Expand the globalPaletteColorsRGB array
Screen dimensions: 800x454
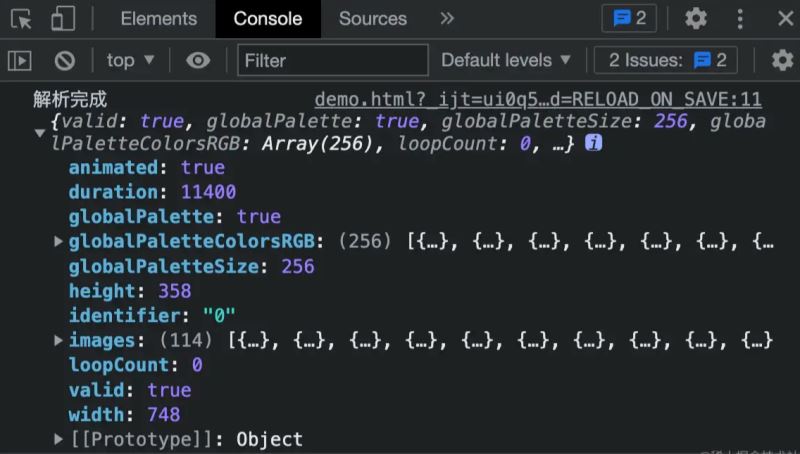(59, 242)
